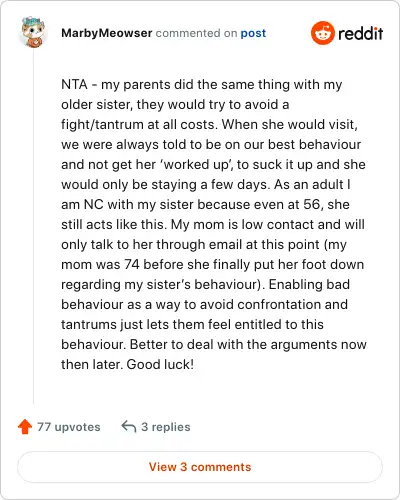Follow the blue "post" link
The height and width of the screenshot is (500, 400).
253,33
